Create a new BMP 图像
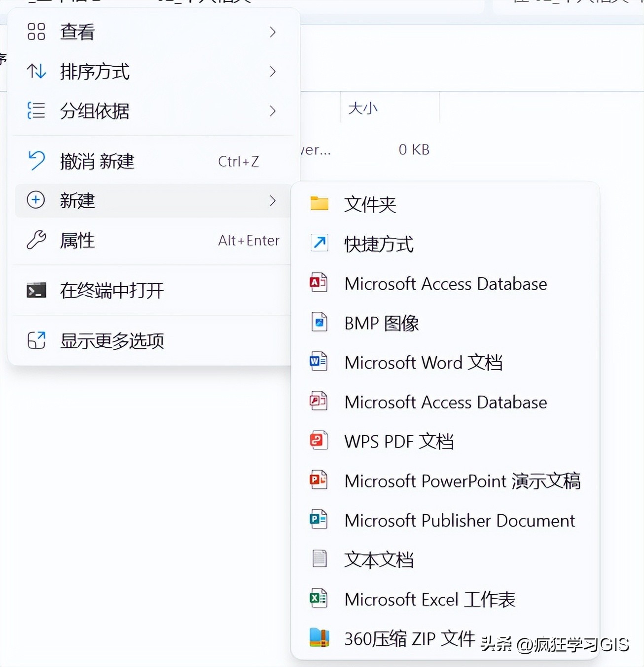Screen dimensions: 644x667 (445, 323)
